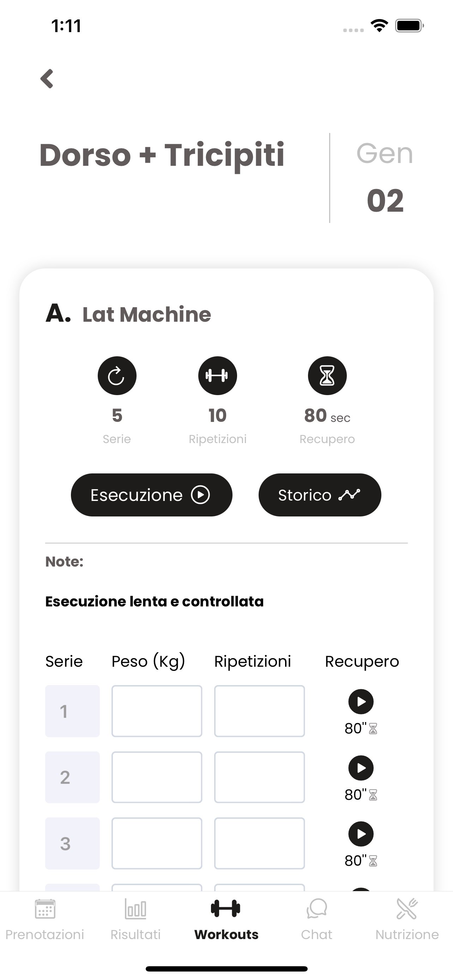
Task: Tap the Recupero hourglass icon
Action: tap(327, 375)
